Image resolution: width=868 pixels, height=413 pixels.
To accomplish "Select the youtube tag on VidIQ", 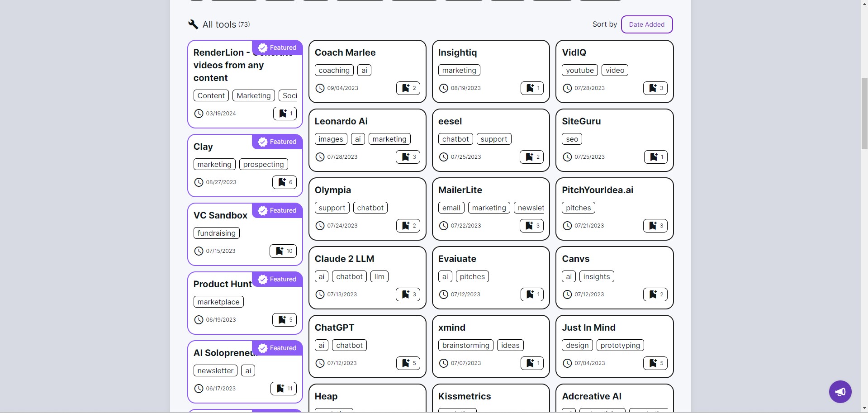I will [x=580, y=70].
